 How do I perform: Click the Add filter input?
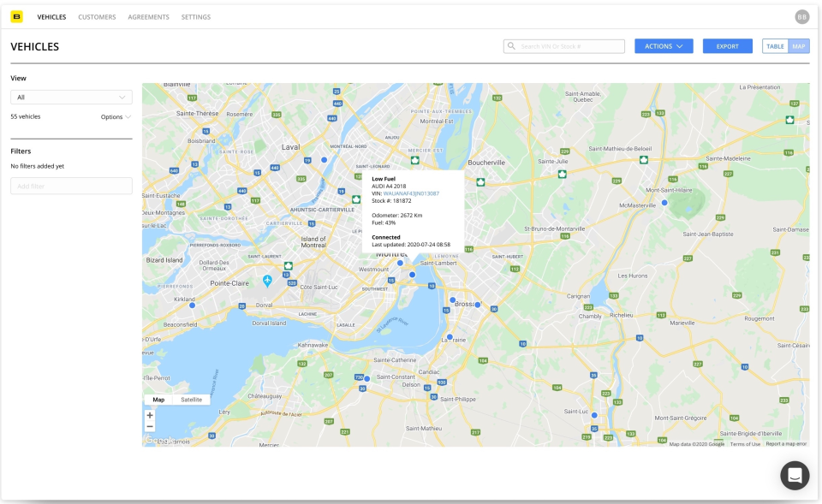click(71, 186)
